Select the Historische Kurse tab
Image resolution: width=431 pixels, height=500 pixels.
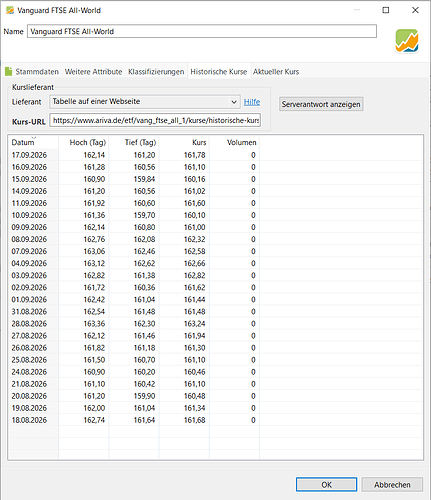pyautogui.click(x=219, y=72)
